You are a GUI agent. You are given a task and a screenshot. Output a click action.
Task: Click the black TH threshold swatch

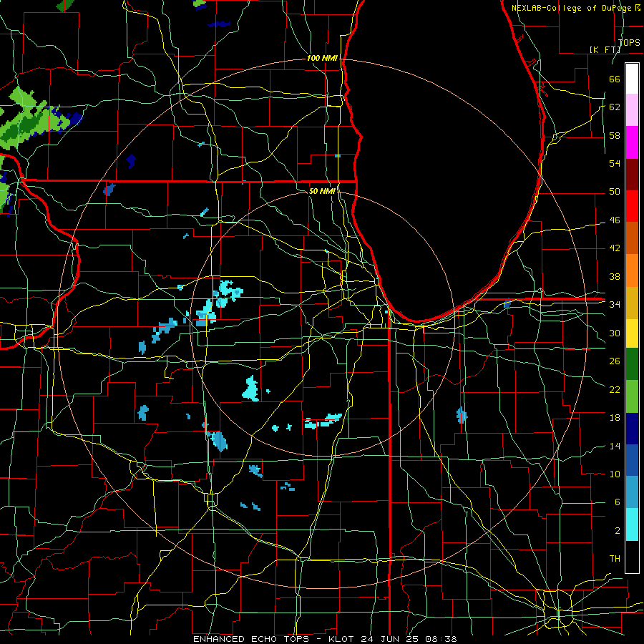(x=632, y=557)
